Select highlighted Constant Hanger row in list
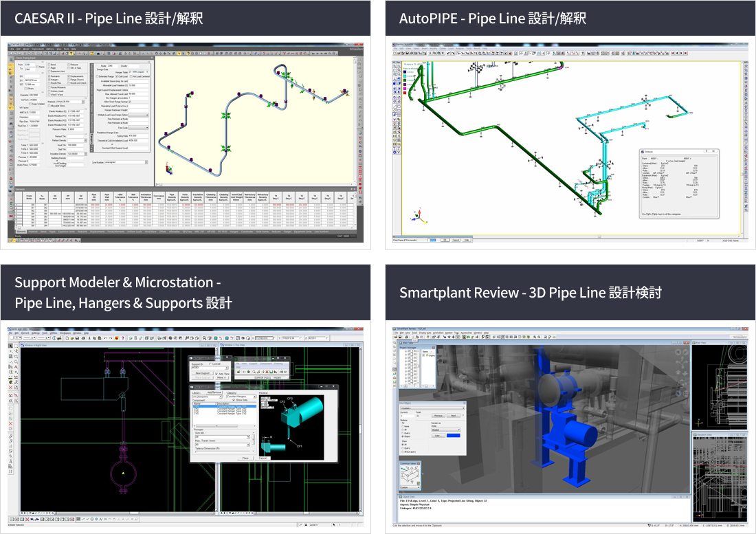The width and height of the screenshot is (756, 534). click(225, 406)
